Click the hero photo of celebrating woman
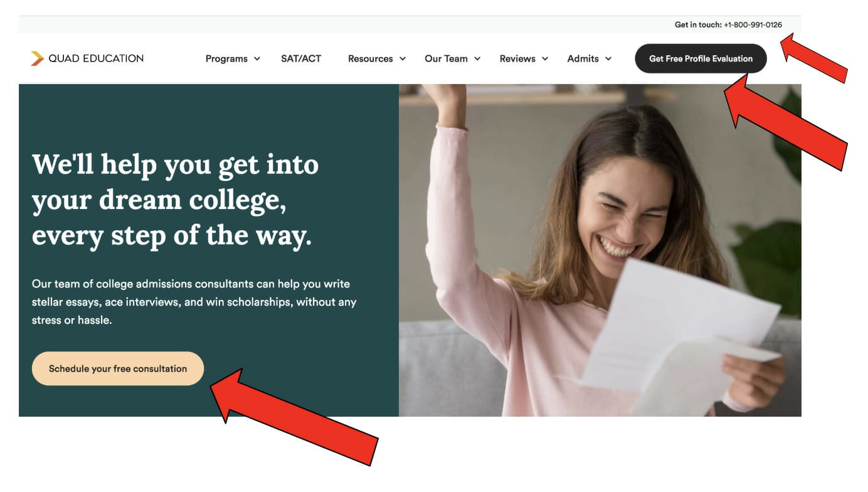Image resolution: width=868 pixels, height=492 pixels. [x=600, y=250]
